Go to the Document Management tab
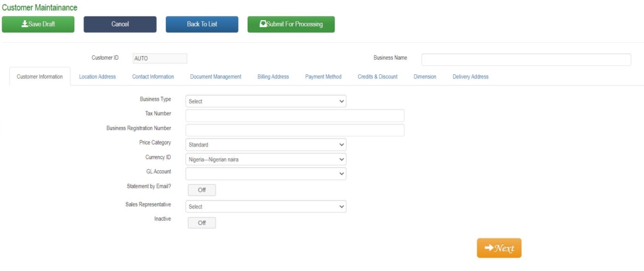 tap(216, 77)
